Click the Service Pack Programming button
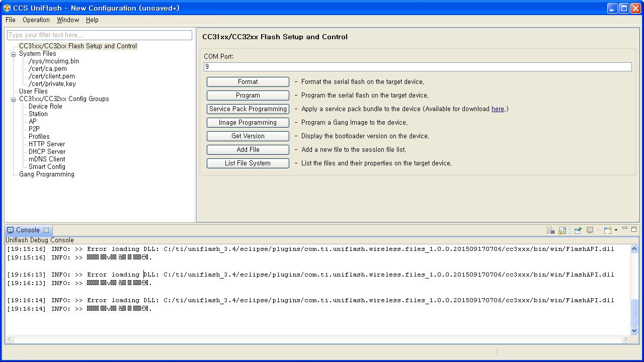 (248, 109)
